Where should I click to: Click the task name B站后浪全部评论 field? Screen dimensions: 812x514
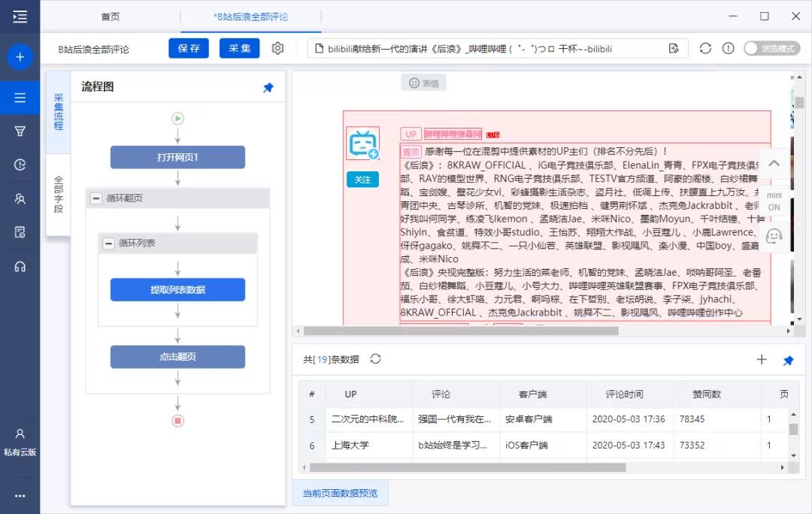(x=94, y=49)
